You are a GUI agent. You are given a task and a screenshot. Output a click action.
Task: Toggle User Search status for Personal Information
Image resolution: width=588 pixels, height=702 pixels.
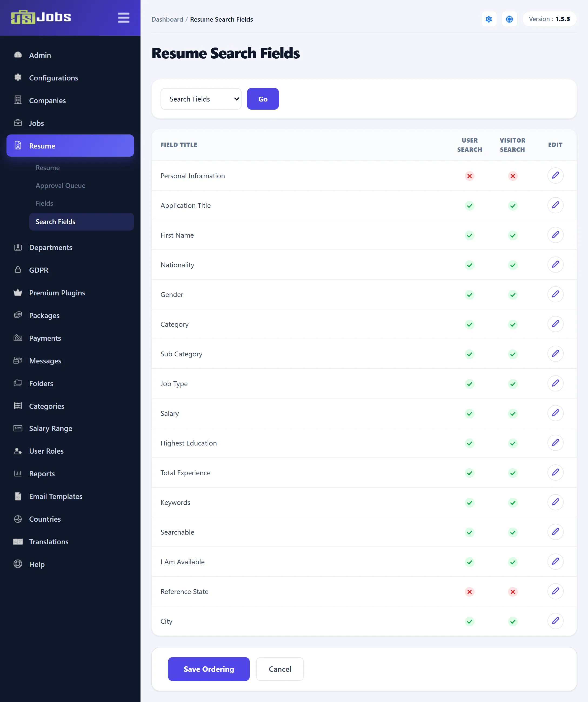click(469, 176)
